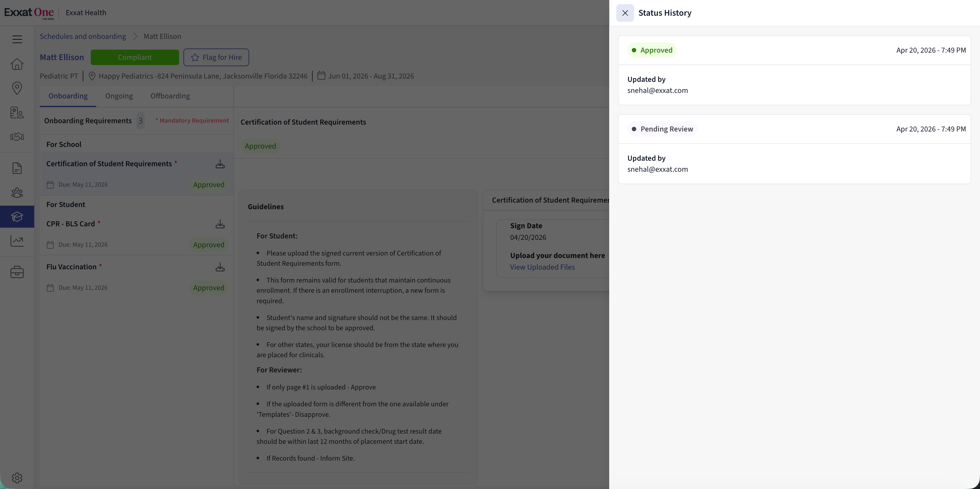This screenshot has width=980, height=489.
Task: Close the Status History panel
Action: coord(625,13)
